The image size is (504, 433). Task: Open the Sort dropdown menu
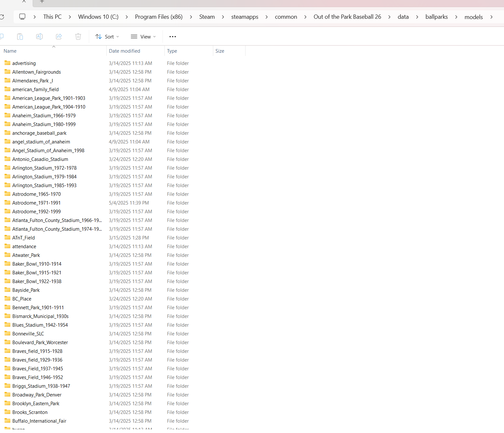tap(107, 37)
